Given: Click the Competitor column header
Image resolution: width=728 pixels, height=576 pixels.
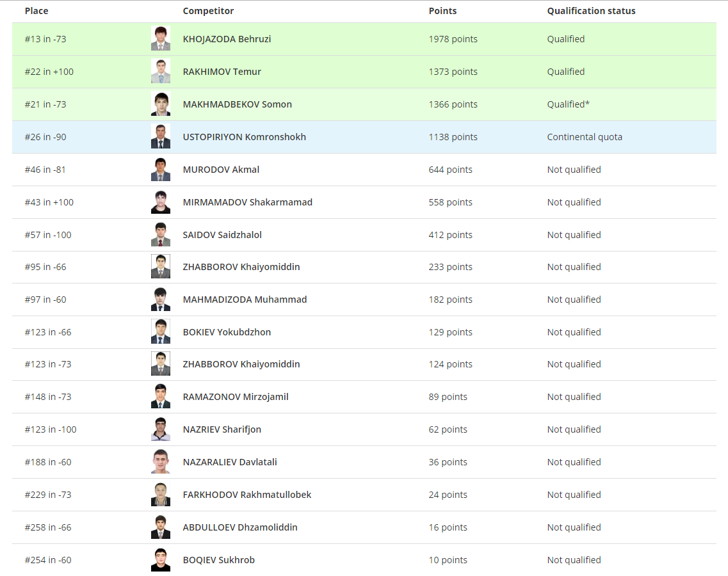Looking at the screenshot, I should [x=208, y=11].
